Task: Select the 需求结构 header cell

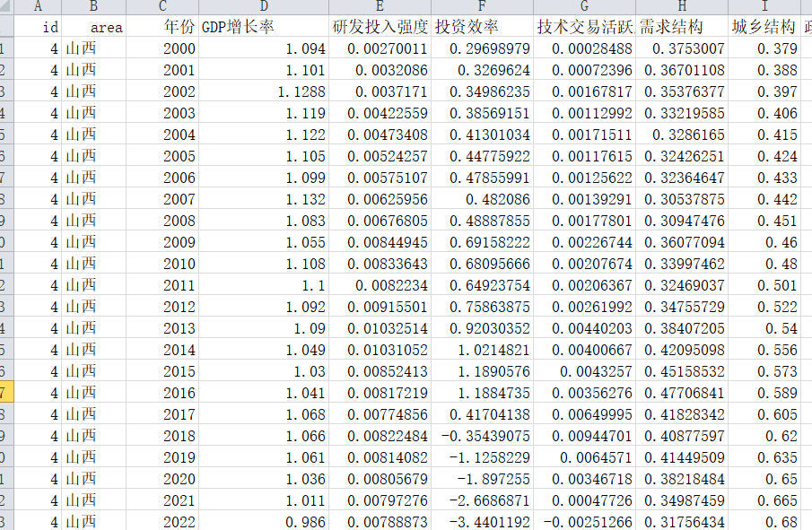Action: [x=682, y=26]
